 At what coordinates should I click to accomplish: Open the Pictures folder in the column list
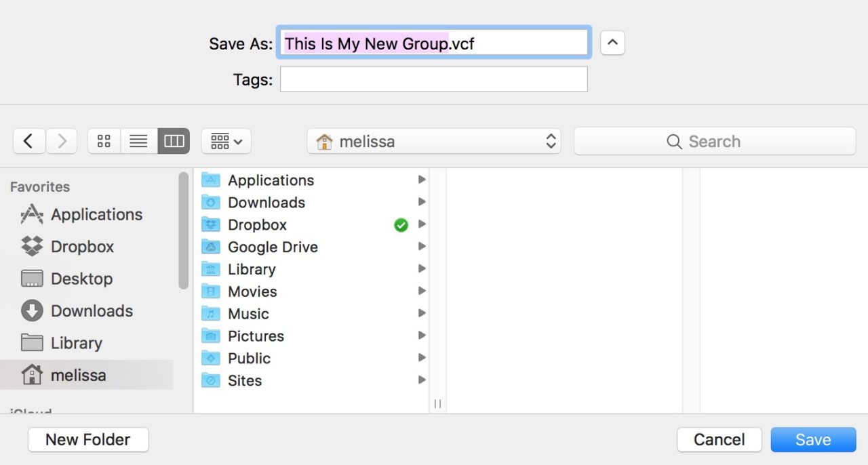(256, 336)
